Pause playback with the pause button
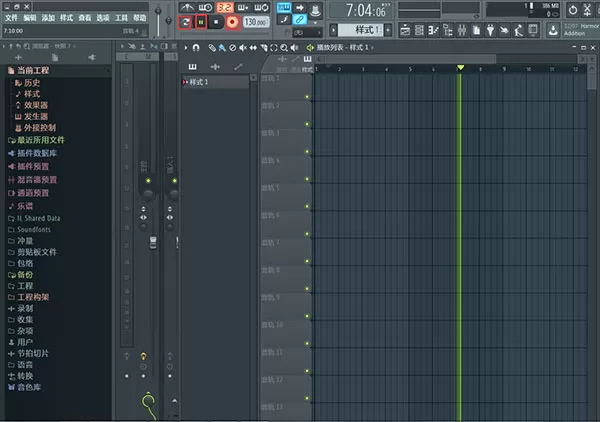Screen dimensions: 600x422 click(x=201, y=22)
